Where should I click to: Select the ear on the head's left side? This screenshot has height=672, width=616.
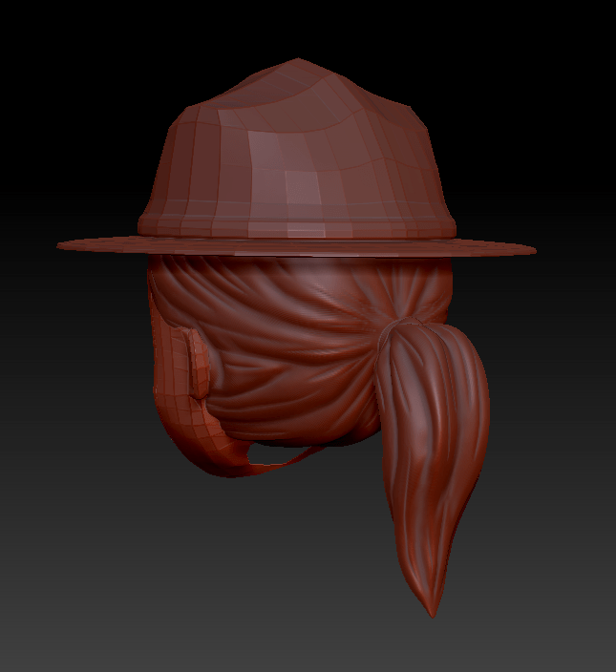tap(189, 365)
